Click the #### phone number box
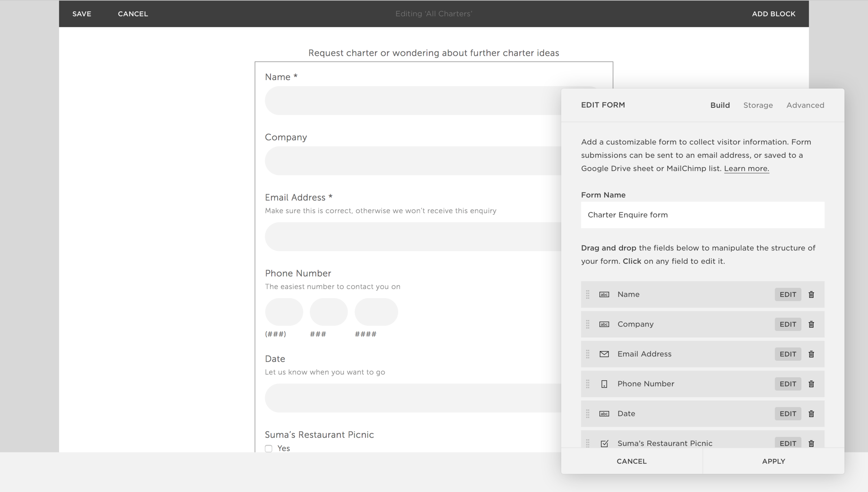Viewport: 868px width, 492px height. pos(376,312)
